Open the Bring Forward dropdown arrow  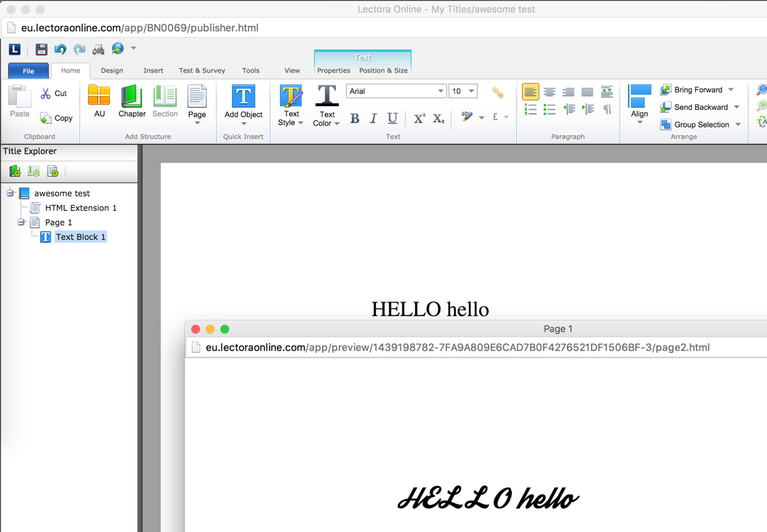(731, 89)
